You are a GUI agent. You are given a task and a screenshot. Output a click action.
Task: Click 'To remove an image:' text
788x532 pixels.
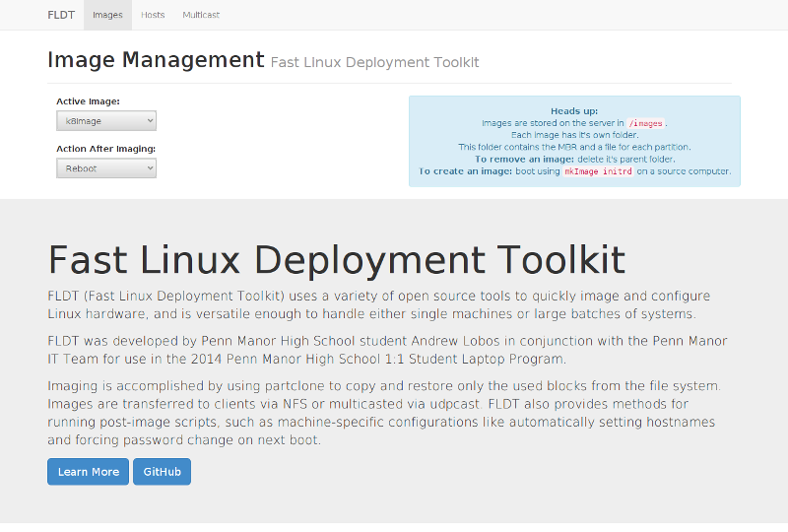click(524, 160)
